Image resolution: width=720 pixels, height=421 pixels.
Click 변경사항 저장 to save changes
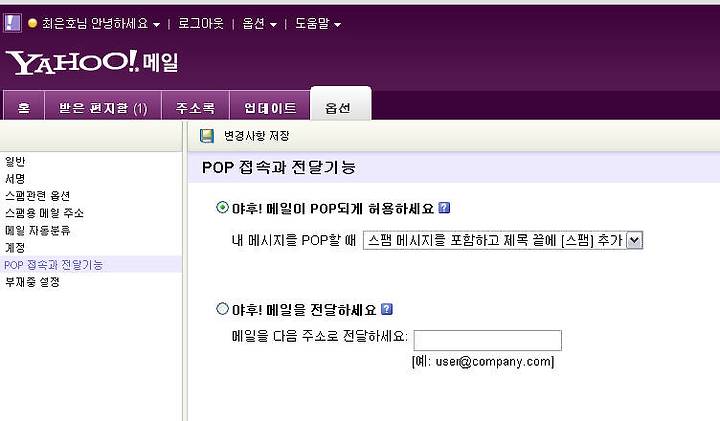257,136
